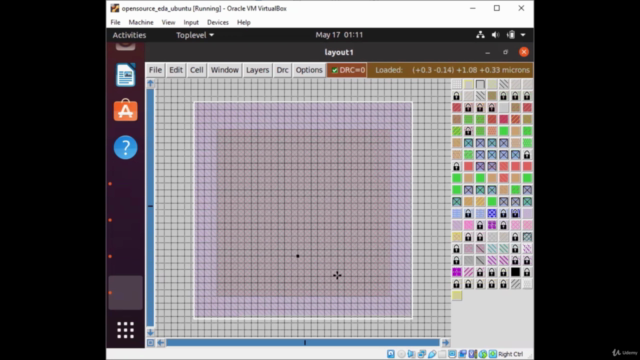640x360 pixels.
Task: Click the VirtualBox recording status icon
Action: 462,354
